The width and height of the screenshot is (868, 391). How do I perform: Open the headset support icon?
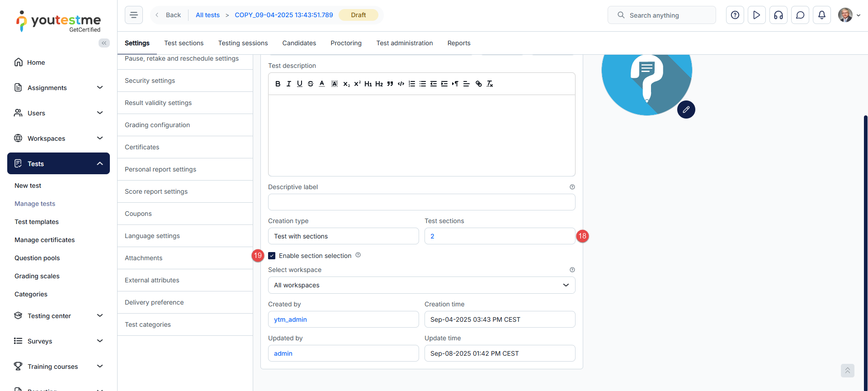click(778, 15)
